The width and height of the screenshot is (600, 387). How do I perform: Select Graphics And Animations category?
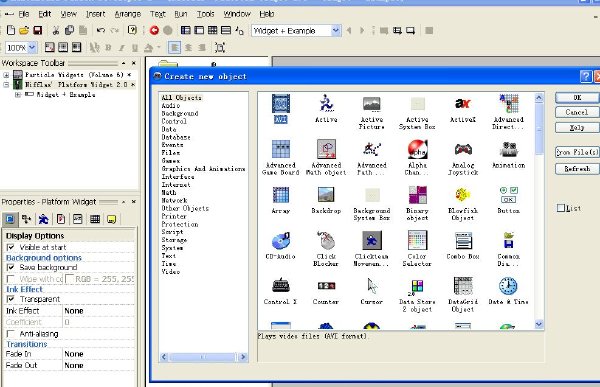pos(203,169)
